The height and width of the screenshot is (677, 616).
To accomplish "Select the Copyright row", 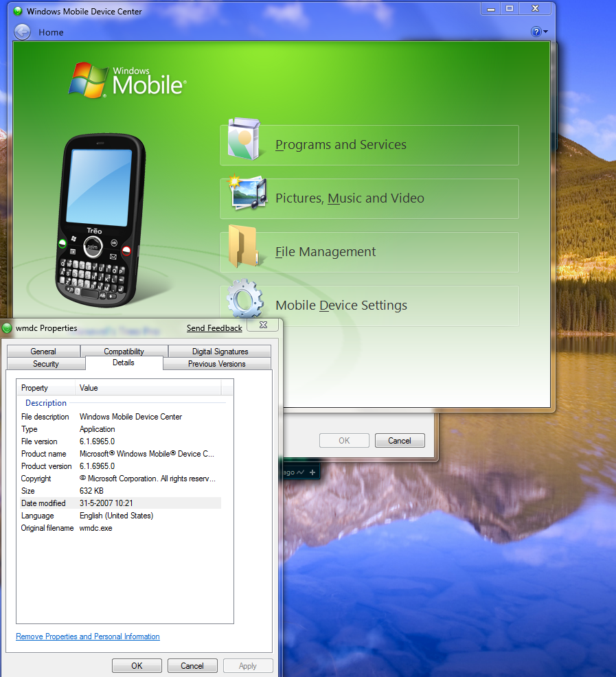I will [121, 479].
